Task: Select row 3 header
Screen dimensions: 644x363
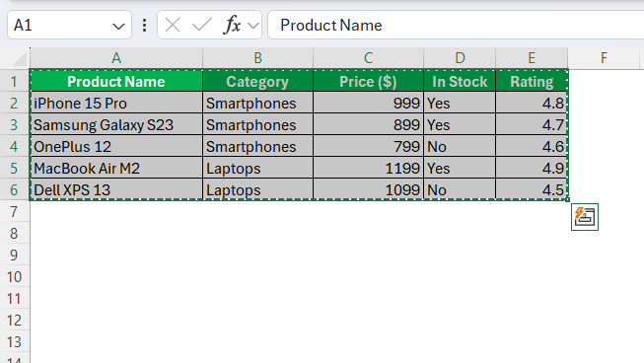Action: (x=15, y=124)
